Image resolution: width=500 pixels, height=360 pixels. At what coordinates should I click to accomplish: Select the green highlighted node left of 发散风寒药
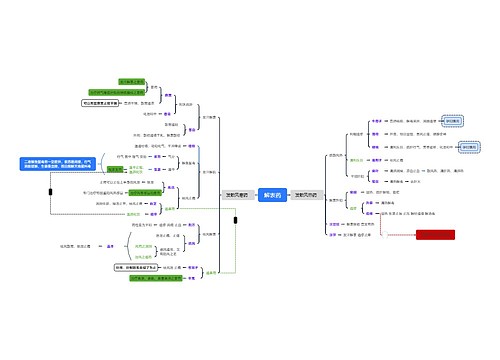coord(145,193)
